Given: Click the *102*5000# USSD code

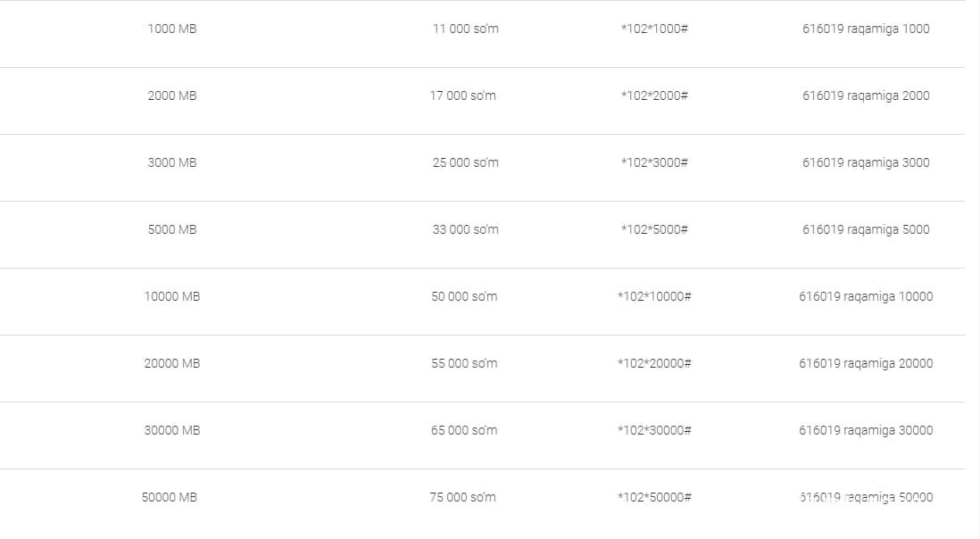Looking at the screenshot, I should click(x=654, y=229).
